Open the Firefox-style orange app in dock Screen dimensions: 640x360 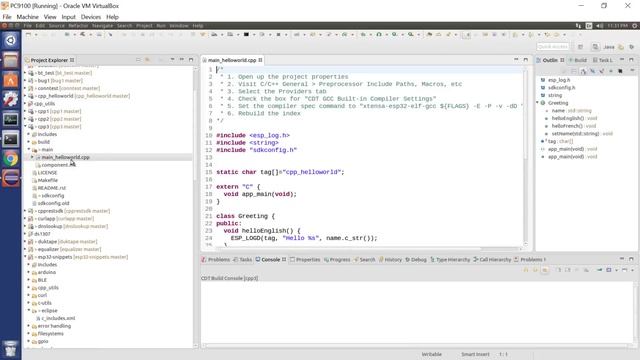pyautogui.click(x=11, y=80)
